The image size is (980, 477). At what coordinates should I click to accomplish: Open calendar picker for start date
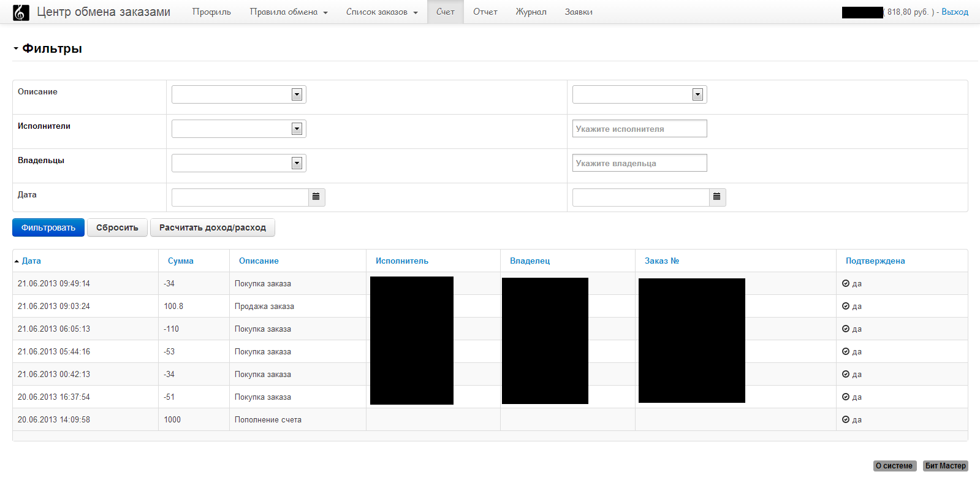pos(316,197)
